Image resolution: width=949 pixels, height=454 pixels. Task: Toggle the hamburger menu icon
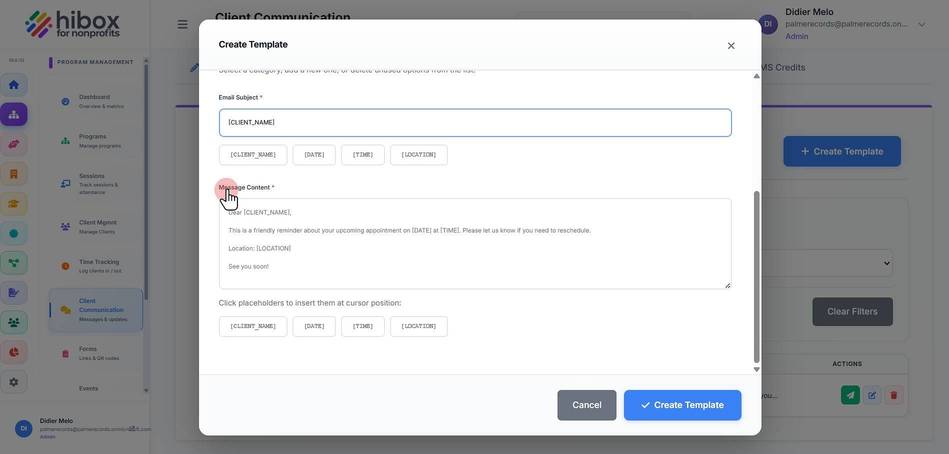(x=182, y=24)
